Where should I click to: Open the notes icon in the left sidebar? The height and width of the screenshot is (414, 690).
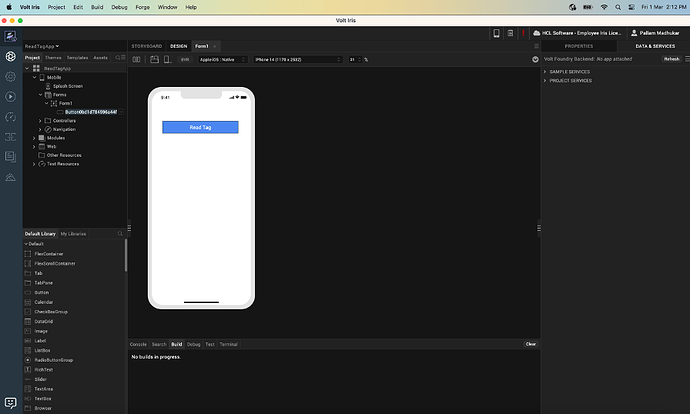tap(11, 157)
